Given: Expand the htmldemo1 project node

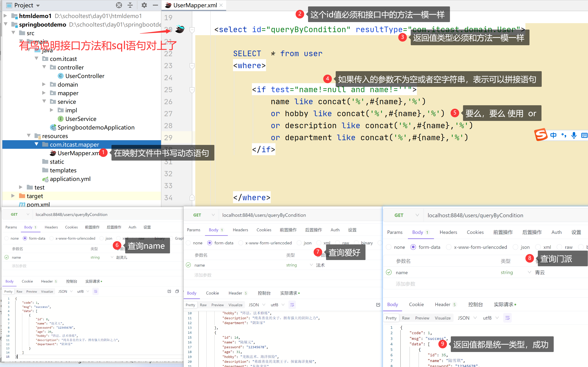Looking at the screenshot, I should tap(5, 16).
